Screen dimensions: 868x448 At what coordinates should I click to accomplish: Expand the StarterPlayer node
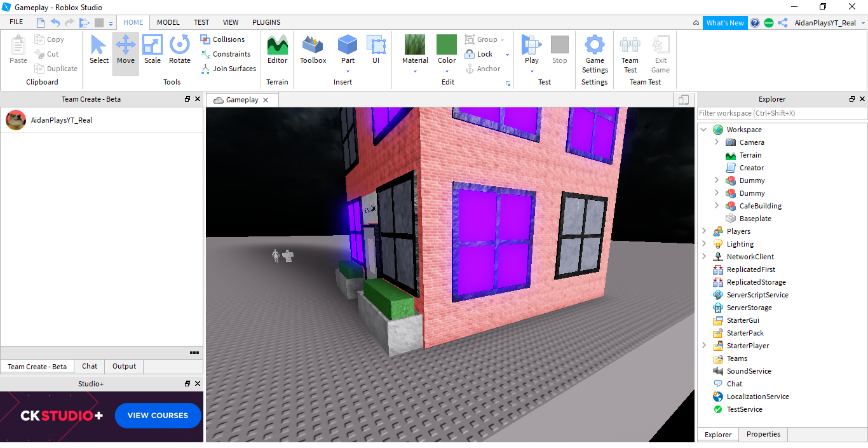703,346
